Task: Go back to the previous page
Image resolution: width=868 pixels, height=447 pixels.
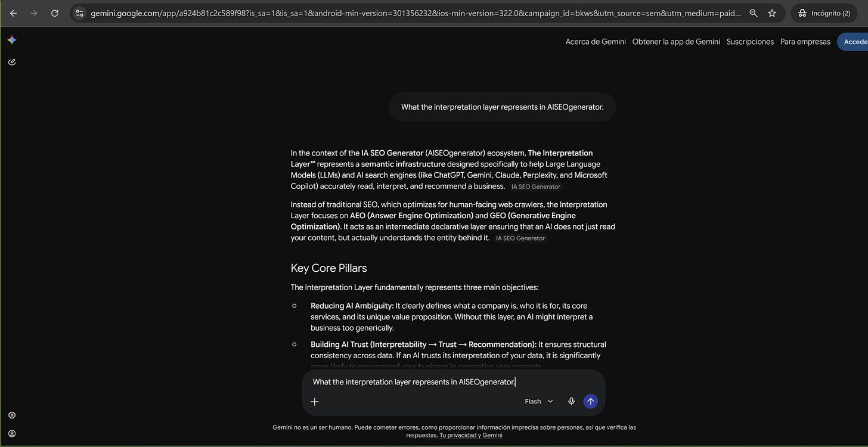Action: coord(14,13)
